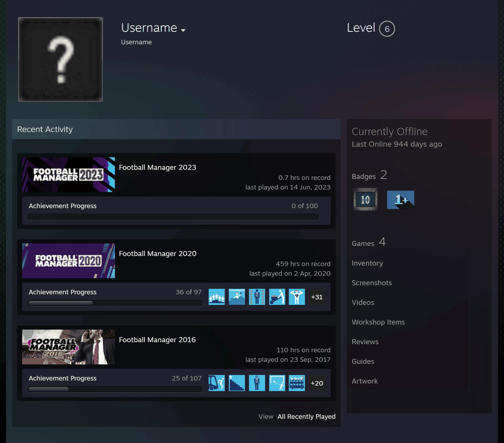View FM 2020 brick wall builder achievement

pos(237,297)
